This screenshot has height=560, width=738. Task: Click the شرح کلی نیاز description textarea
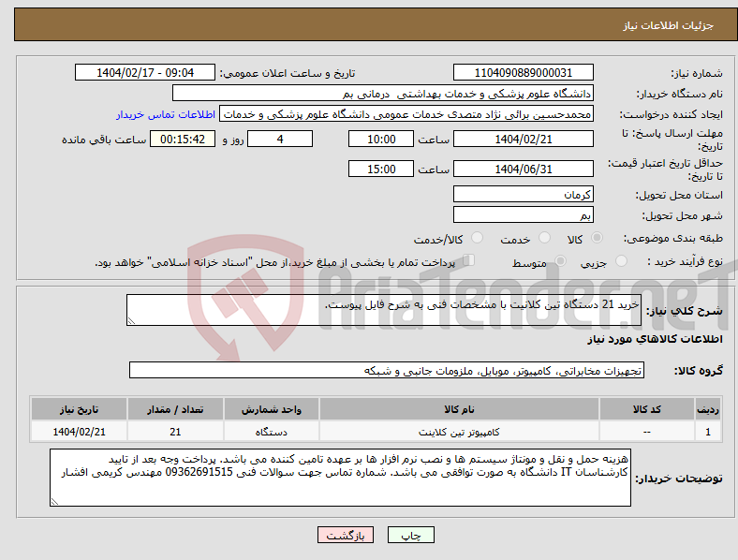point(384,310)
